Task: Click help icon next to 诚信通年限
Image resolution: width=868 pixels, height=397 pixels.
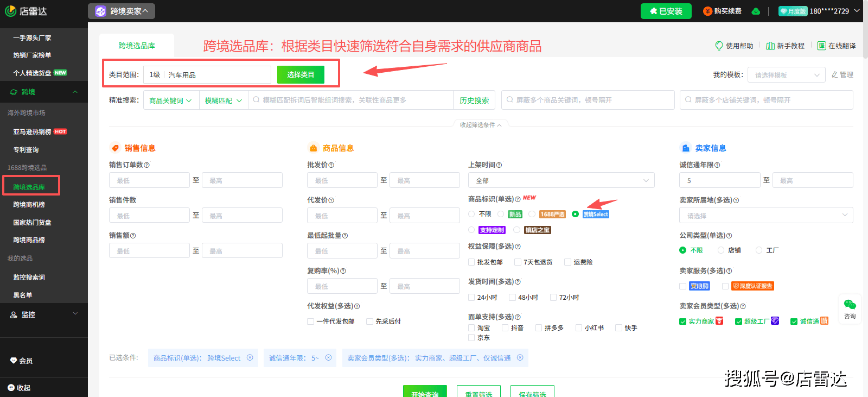Action: click(717, 165)
